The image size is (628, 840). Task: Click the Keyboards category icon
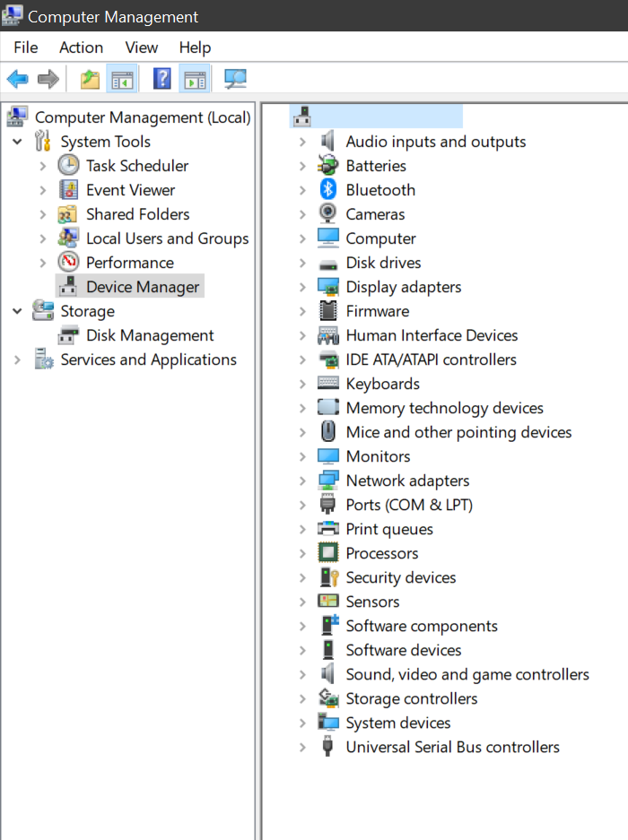tap(327, 383)
